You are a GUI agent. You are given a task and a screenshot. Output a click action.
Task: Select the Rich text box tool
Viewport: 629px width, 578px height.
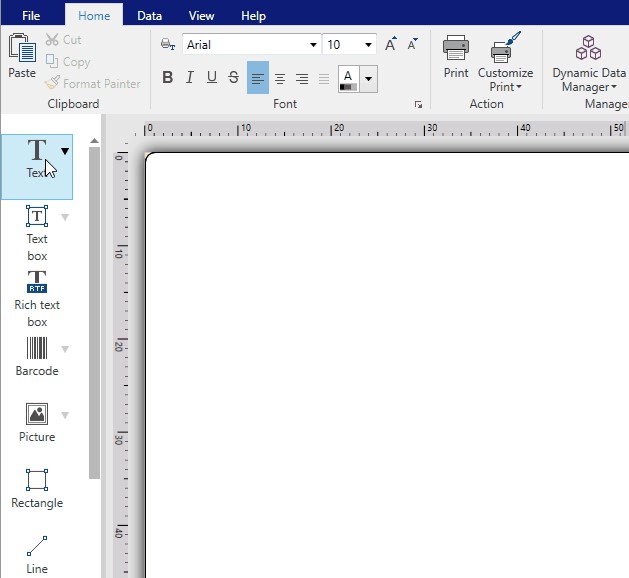tap(37, 297)
